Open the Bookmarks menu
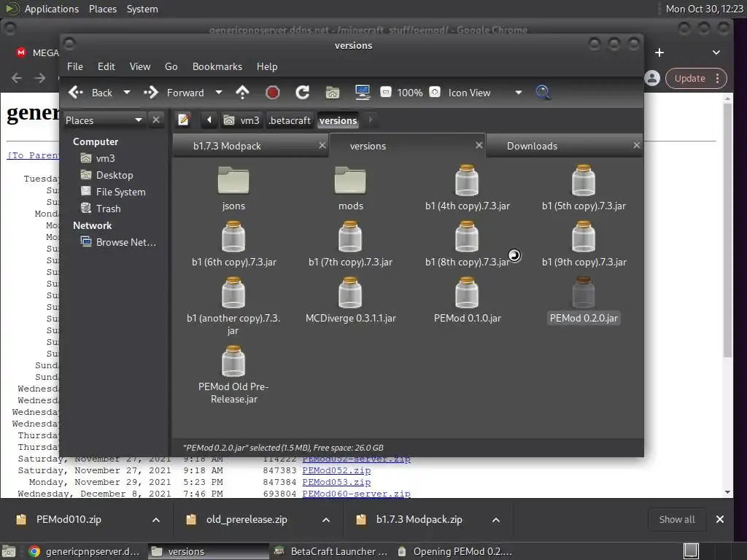The image size is (747, 560). (x=217, y=66)
